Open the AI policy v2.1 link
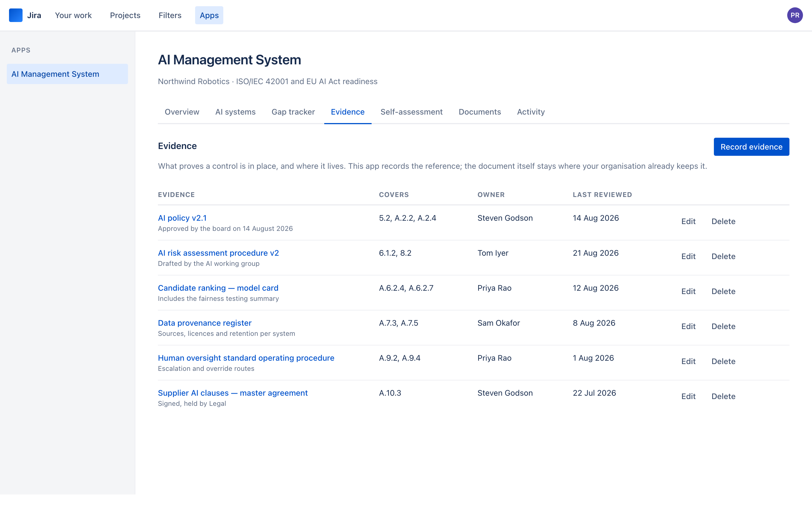The height and width of the screenshot is (508, 812). [182, 218]
